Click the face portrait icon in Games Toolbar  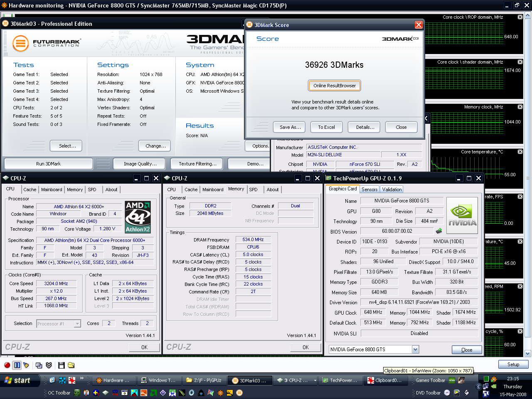click(461, 380)
